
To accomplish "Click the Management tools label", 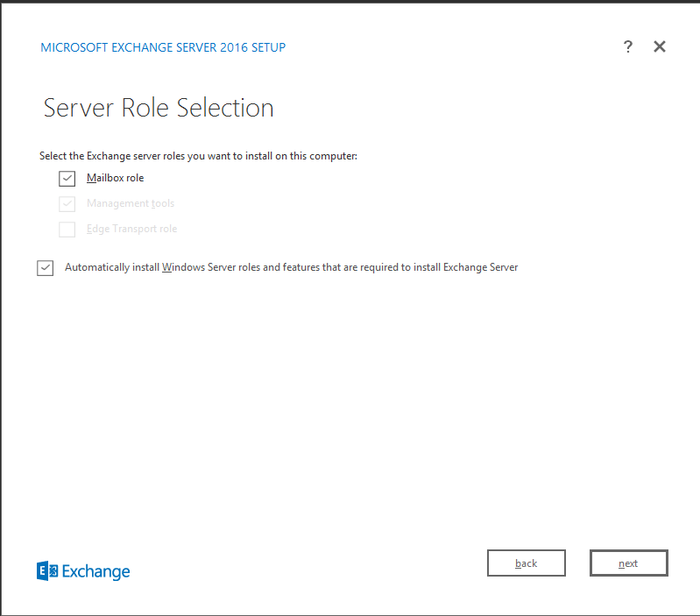I will 131,203.
